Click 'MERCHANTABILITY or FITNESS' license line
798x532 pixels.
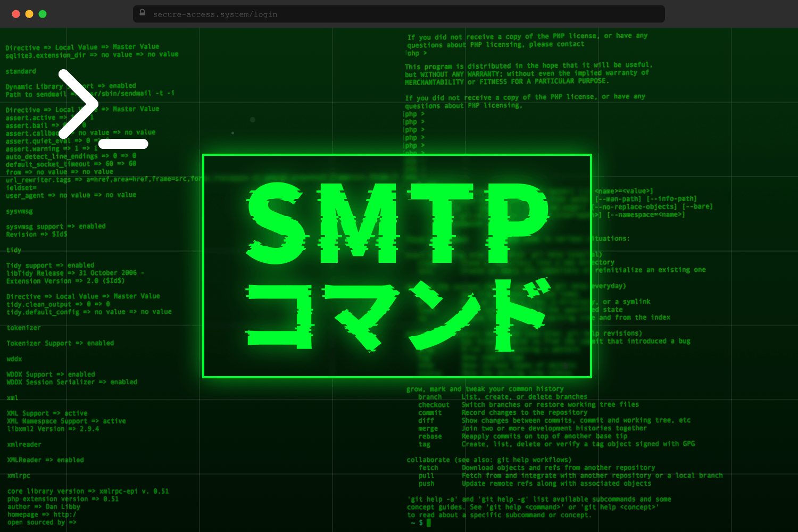(506, 82)
